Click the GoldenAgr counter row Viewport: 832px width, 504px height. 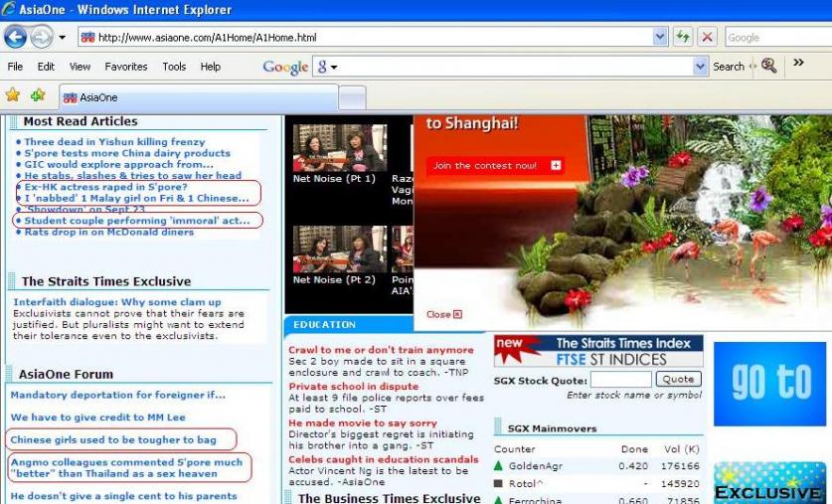597,466
